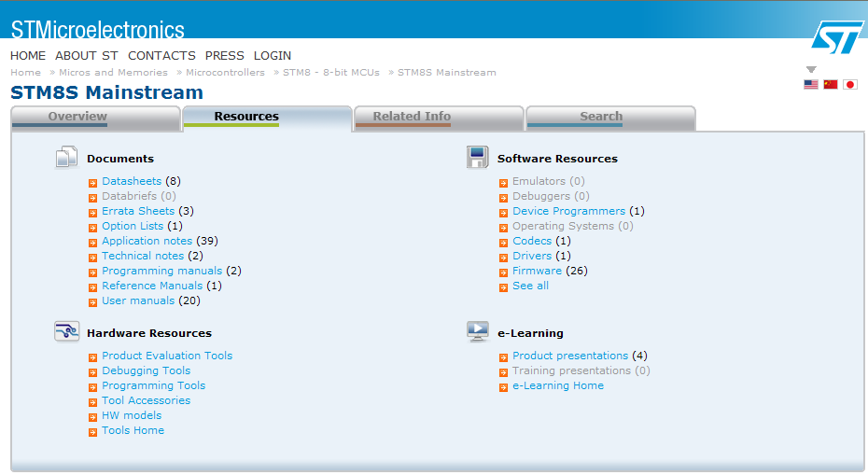This screenshot has width=868, height=475.
Task: Select the Chinese flag language icon
Action: [x=831, y=84]
